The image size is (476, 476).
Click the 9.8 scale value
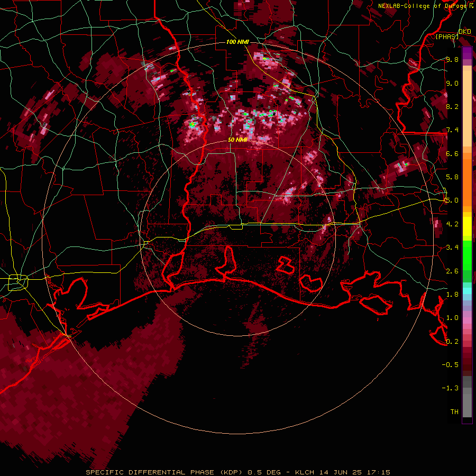point(452,59)
